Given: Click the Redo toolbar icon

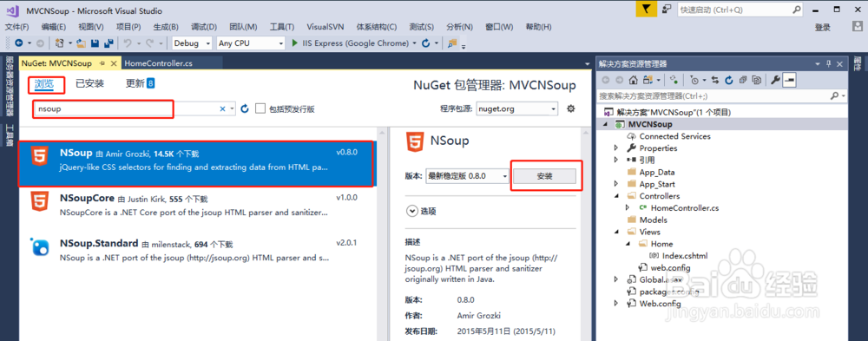Looking at the screenshot, I should (149, 43).
